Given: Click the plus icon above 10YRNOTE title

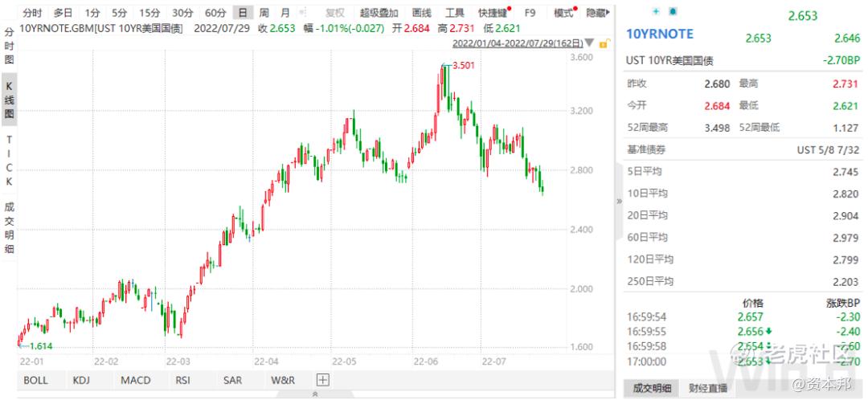Looking at the screenshot, I should [x=657, y=11].
